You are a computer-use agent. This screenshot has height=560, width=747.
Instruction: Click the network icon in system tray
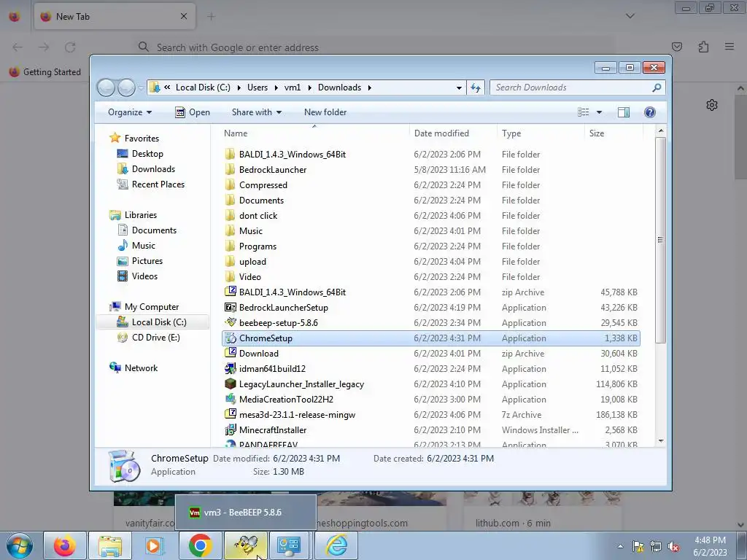656,546
